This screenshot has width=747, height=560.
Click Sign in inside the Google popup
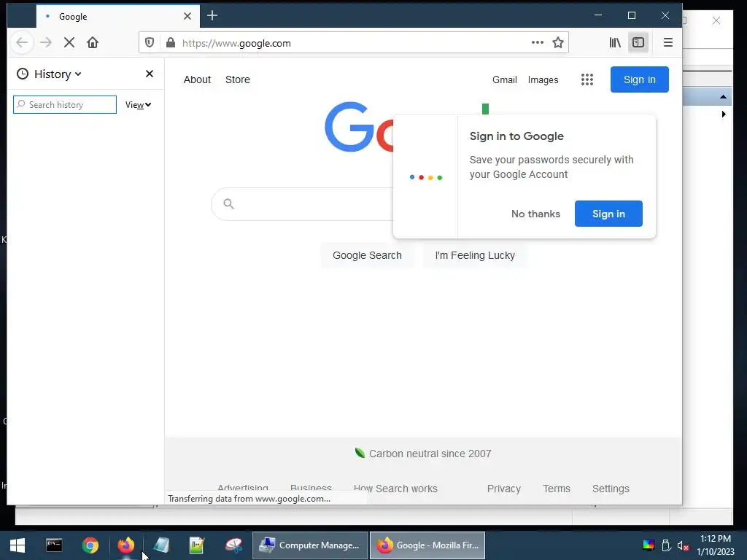[608, 214]
